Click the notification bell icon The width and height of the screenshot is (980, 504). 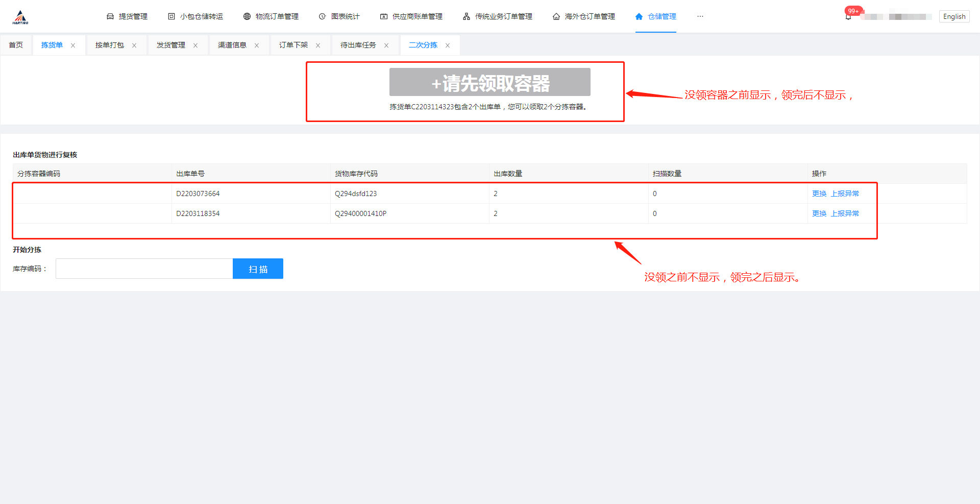click(848, 17)
